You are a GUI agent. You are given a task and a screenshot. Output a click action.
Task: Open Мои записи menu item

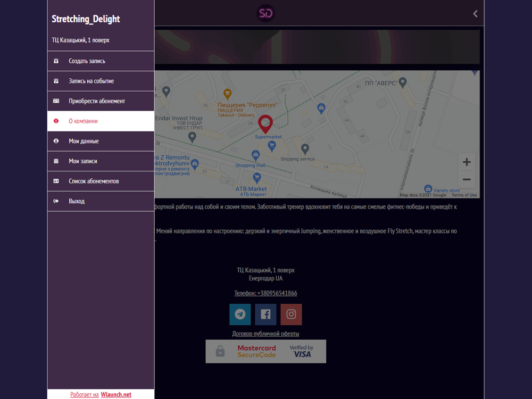(x=101, y=161)
